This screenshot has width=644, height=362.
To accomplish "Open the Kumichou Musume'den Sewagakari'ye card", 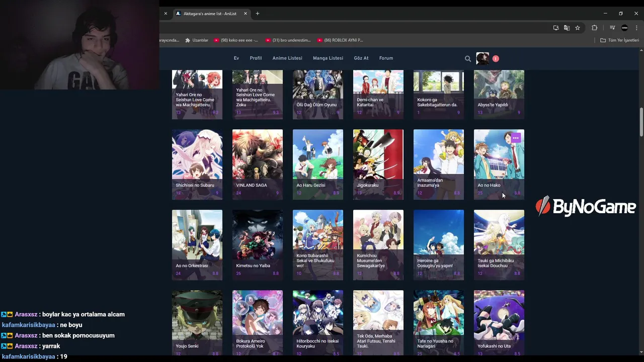I will 378,245.
